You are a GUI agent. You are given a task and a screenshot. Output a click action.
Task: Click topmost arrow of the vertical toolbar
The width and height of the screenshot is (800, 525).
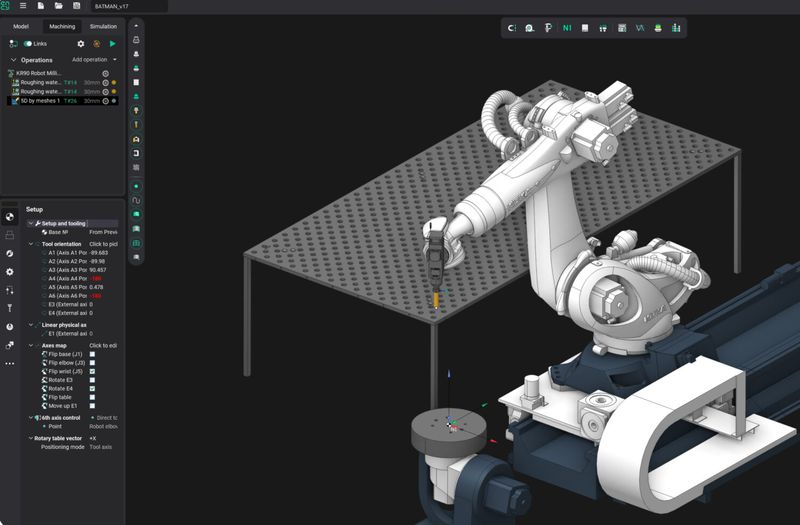136,26
